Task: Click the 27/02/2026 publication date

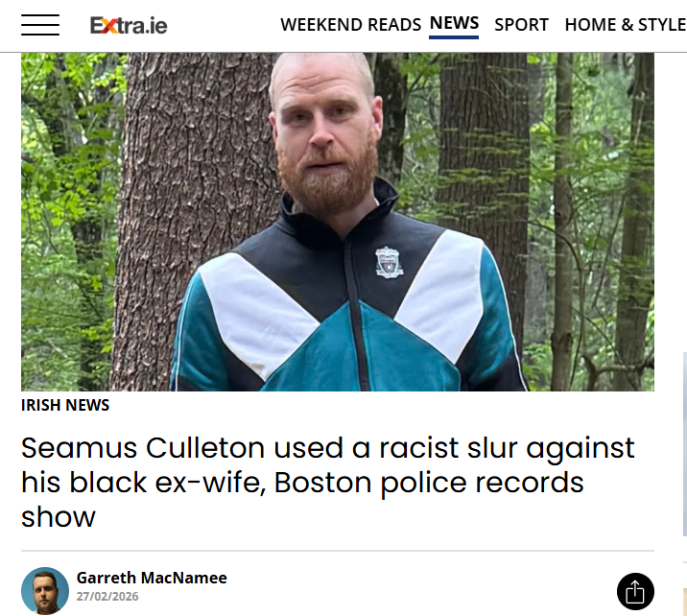Action: pos(107,597)
